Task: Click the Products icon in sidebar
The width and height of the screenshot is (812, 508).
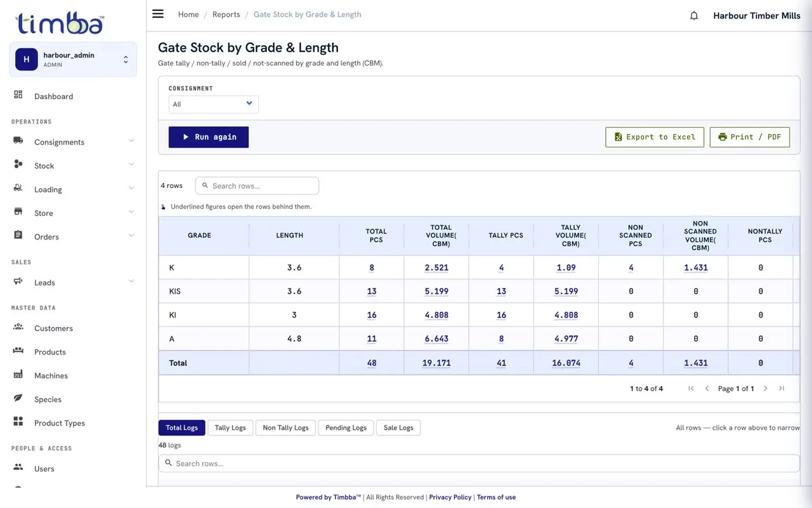Action: 18,351
